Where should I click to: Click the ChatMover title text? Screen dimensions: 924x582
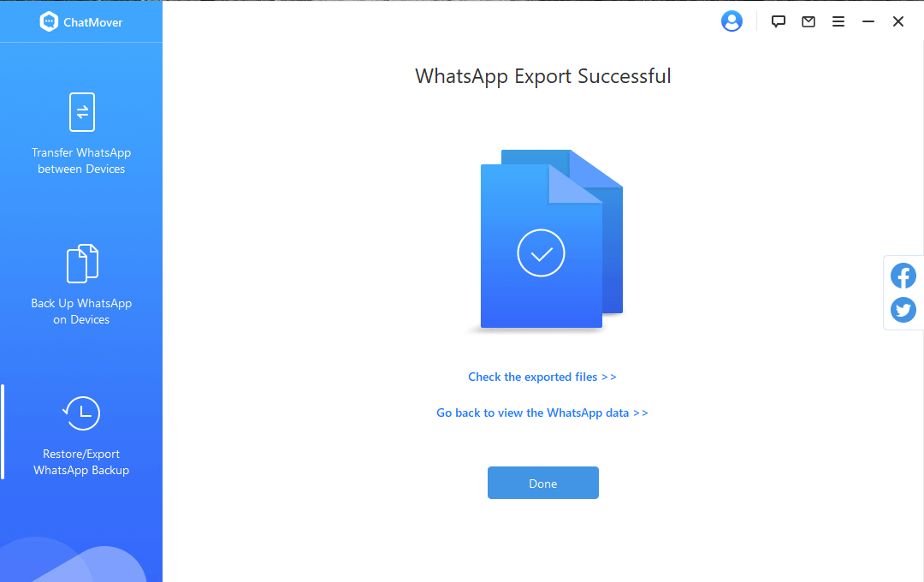(x=93, y=22)
